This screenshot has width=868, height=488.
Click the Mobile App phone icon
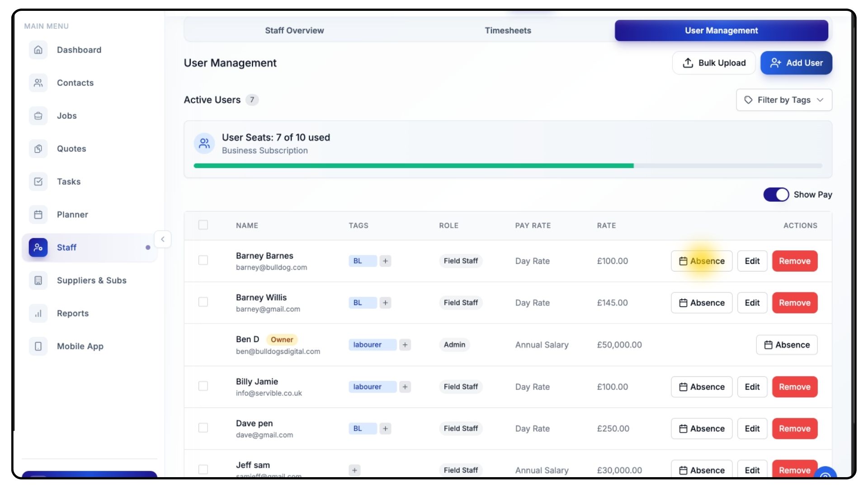[38, 346]
